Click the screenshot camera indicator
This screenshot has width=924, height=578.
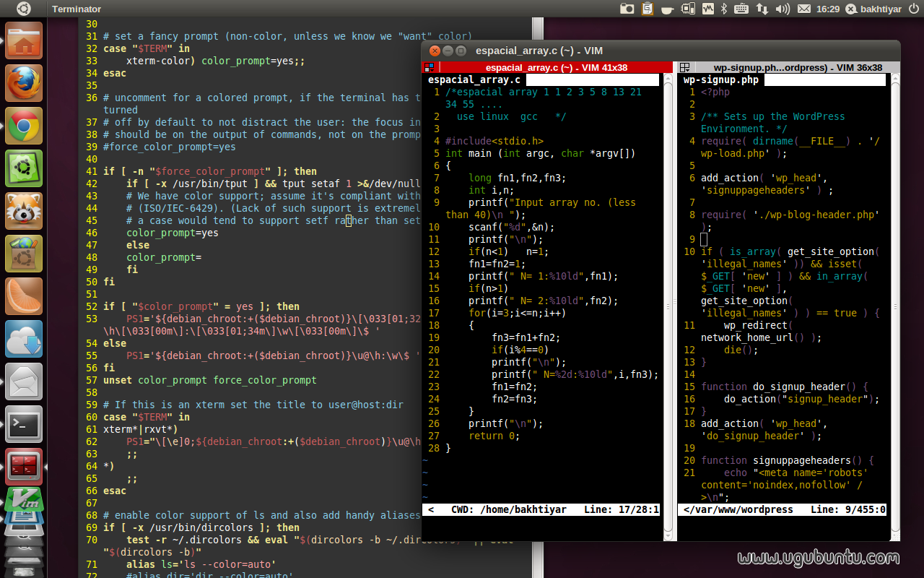627,9
